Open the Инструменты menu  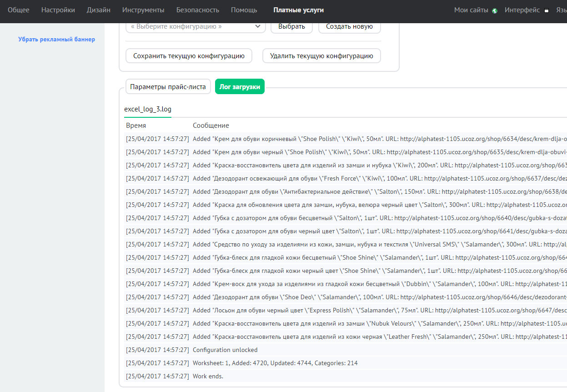click(143, 10)
